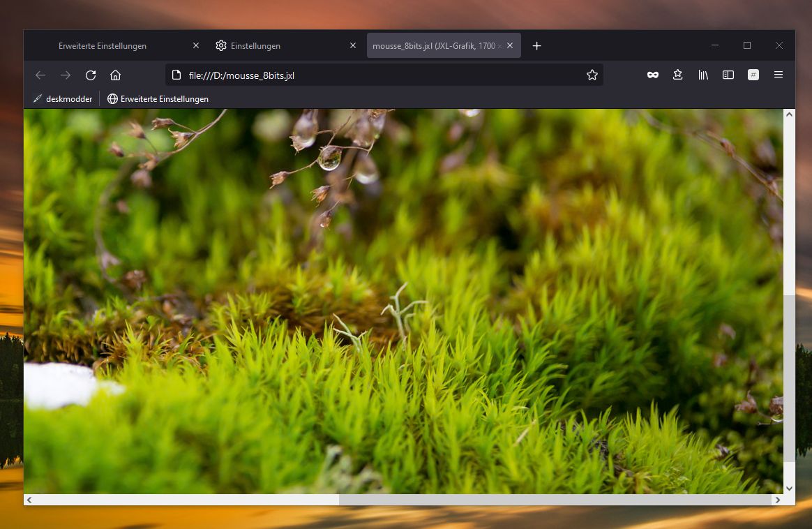Open the Firefox application menu
812x529 pixels.
[x=779, y=75]
